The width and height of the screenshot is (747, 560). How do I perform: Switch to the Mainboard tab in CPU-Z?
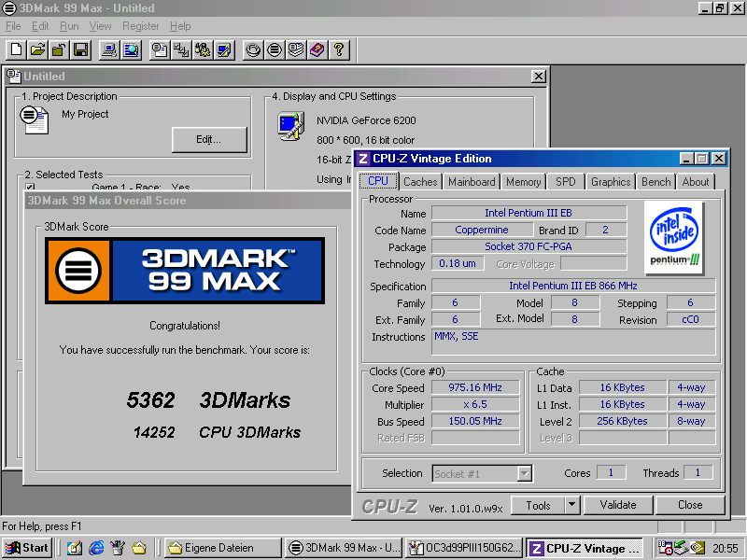[472, 182]
